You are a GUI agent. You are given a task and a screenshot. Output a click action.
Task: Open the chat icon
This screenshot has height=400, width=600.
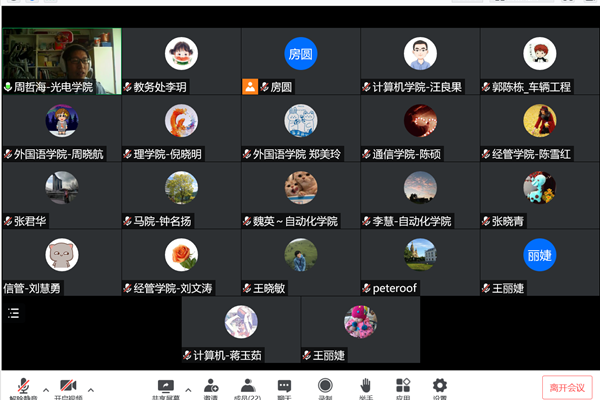pyautogui.click(x=284, y=386)
